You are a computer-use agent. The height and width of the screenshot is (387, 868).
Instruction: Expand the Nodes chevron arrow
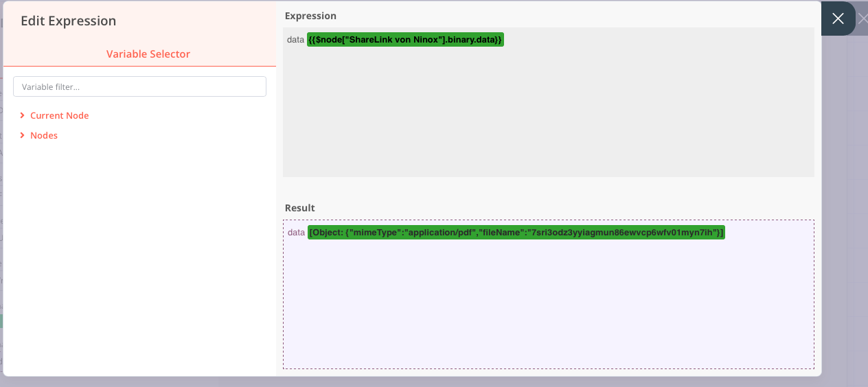click(x=23, y=135)
